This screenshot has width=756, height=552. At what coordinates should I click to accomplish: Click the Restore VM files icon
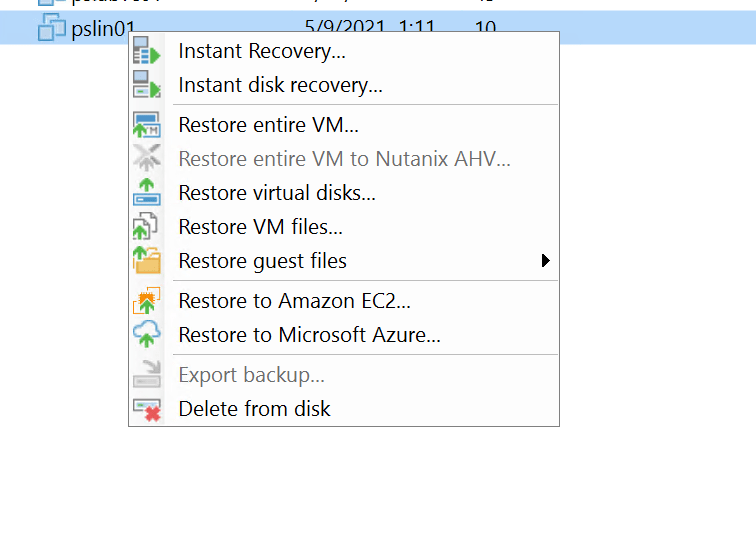pyautogui.click(x=146, y=226)
